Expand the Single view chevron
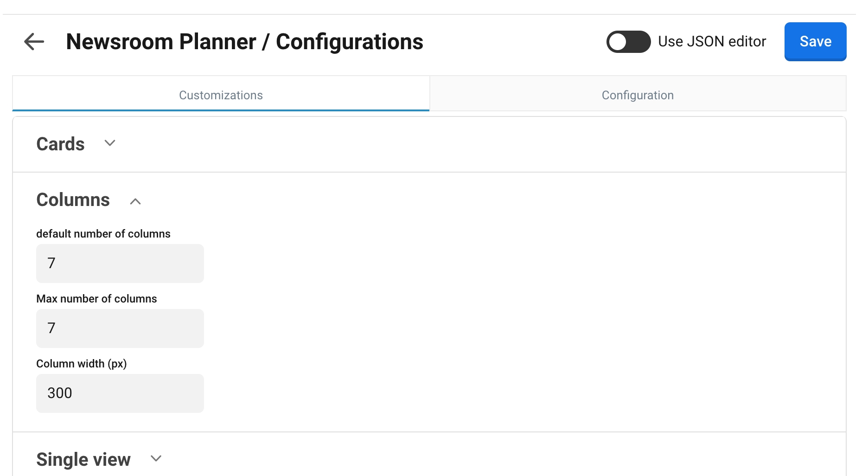 pyautogui.click(x=156, y=459)
